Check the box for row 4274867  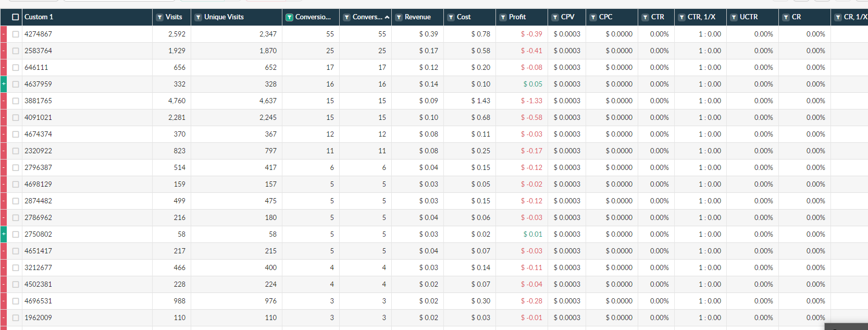pyautogui.click(x=16, y=34)
